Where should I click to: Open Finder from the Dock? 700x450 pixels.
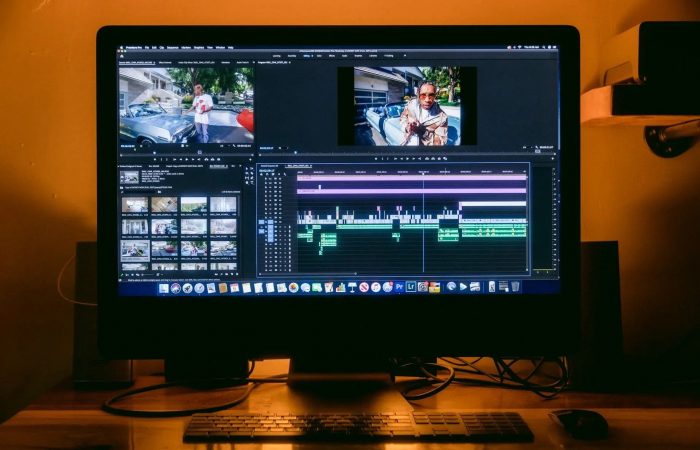tap(164, 288)
